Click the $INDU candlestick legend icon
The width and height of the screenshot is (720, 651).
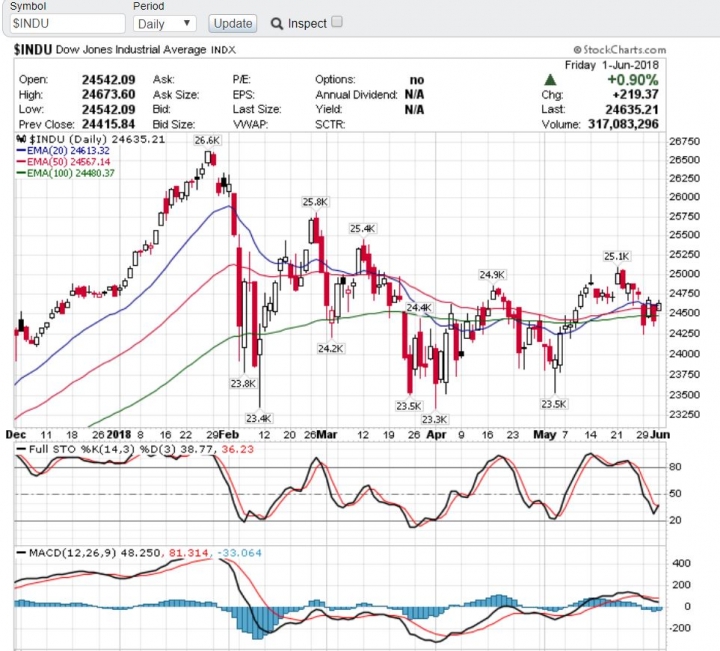tap(21, 139)
